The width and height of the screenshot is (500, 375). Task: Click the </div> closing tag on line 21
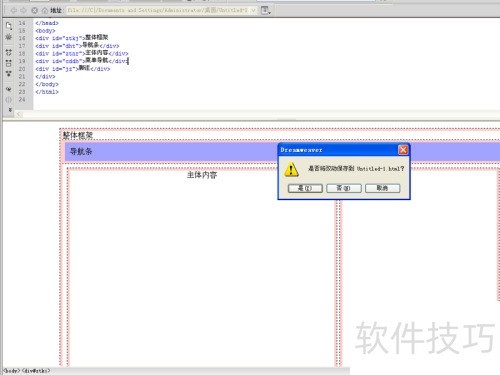click(x=45, y=76)
